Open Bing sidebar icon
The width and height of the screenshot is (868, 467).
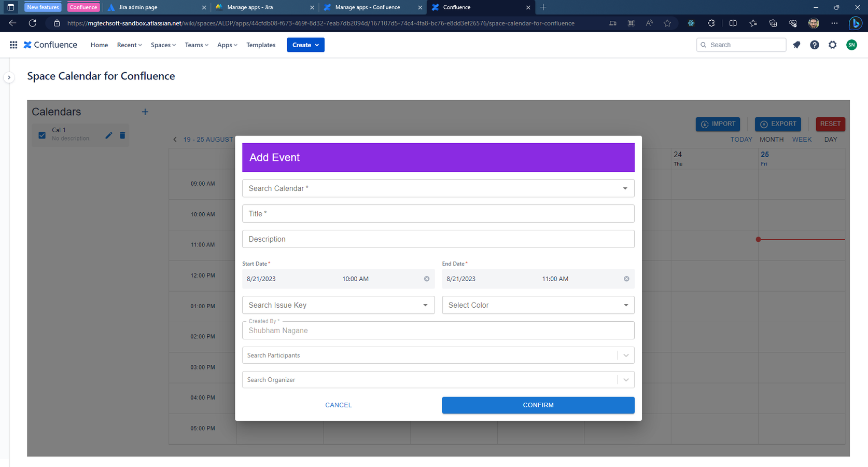[856, 23]
